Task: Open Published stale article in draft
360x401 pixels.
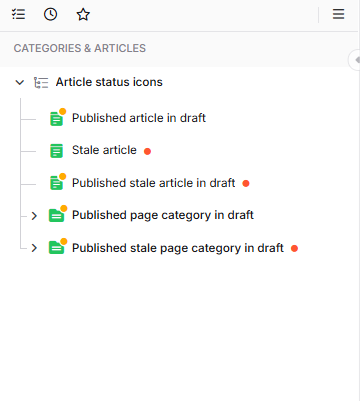Action: 154,183
